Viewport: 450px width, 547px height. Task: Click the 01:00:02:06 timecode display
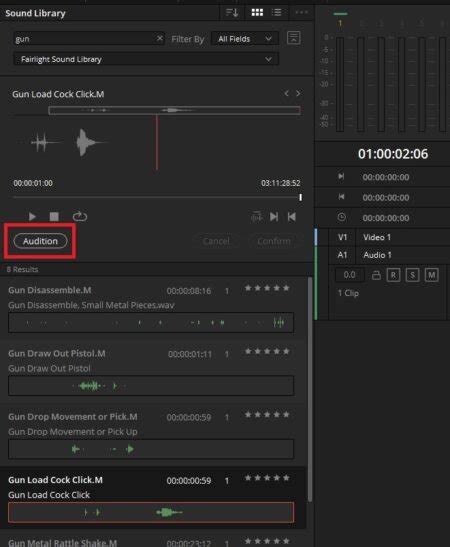click(393, 154)
